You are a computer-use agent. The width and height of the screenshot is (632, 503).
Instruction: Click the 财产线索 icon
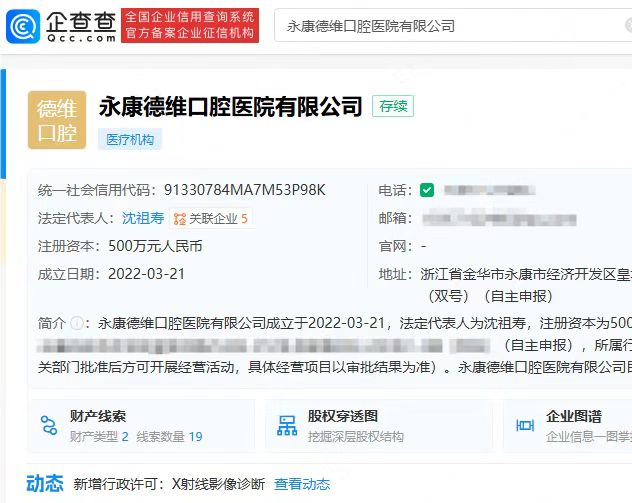point(50,425)
